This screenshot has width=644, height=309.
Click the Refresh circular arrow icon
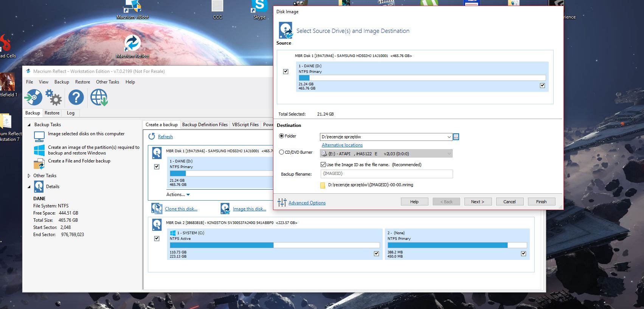click(x=152, y=136)
